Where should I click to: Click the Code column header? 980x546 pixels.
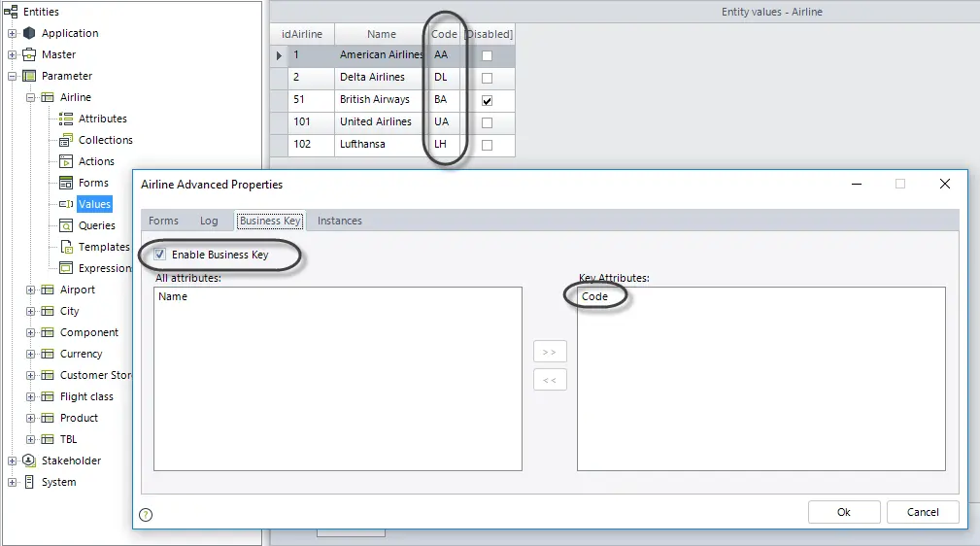click(445, 34)
